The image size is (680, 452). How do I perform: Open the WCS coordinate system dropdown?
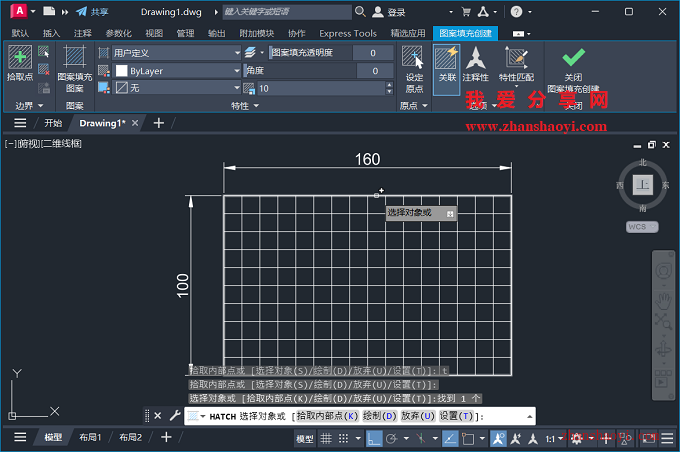[x=642, y=226]
